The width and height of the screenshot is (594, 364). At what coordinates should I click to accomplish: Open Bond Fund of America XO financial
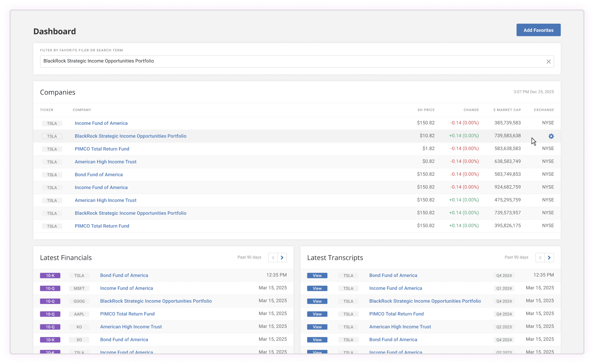(124, 339)
